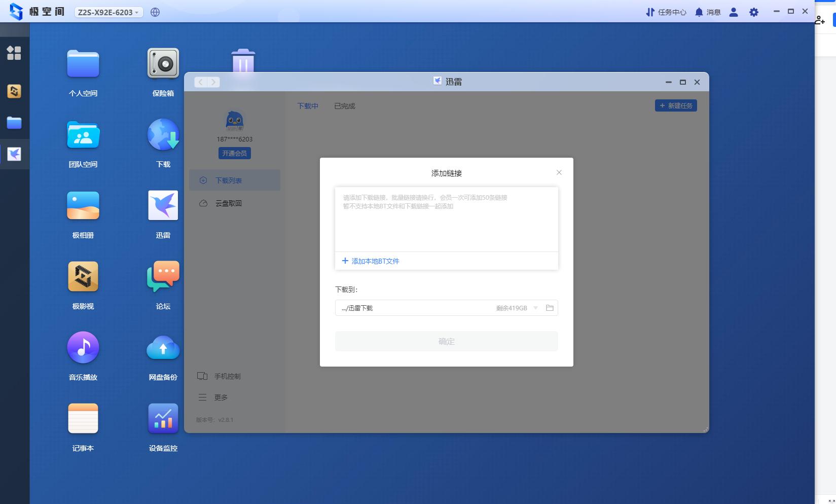Launch the 极影视 video app
The width and height of the screenshot is (836, 504).
pyautogui.click(x=83, y=277)
